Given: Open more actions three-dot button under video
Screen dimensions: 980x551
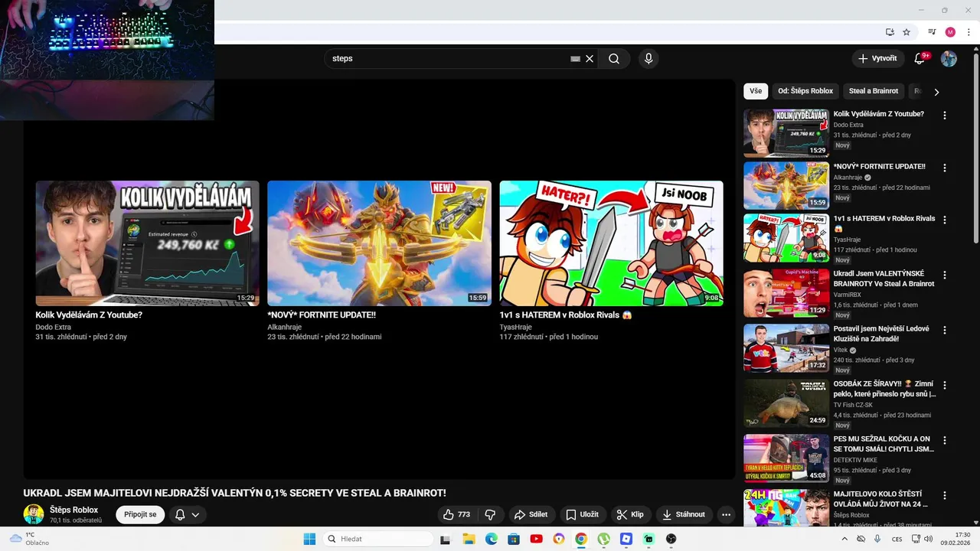Looking at the screenshot, I should click(726, 514).
